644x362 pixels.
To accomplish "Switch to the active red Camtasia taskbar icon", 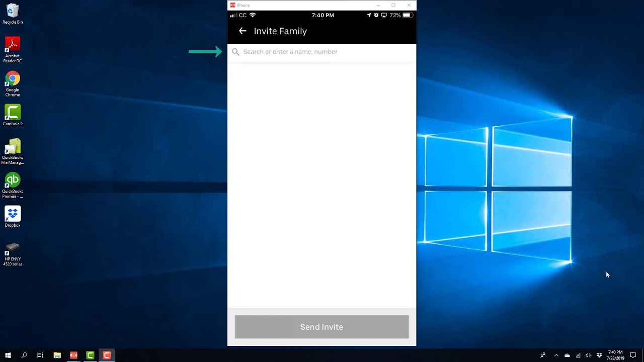I will tap(107, 355).
